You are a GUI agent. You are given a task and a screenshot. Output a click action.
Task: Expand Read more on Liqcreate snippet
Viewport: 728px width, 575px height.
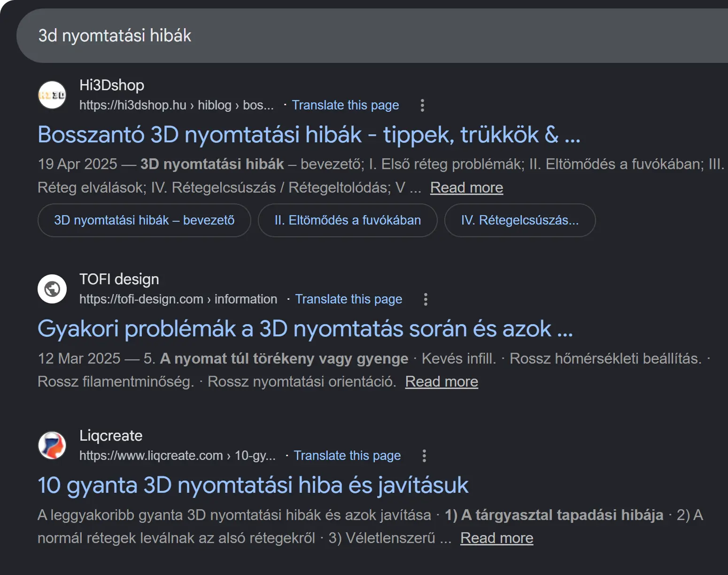(496, 538)
